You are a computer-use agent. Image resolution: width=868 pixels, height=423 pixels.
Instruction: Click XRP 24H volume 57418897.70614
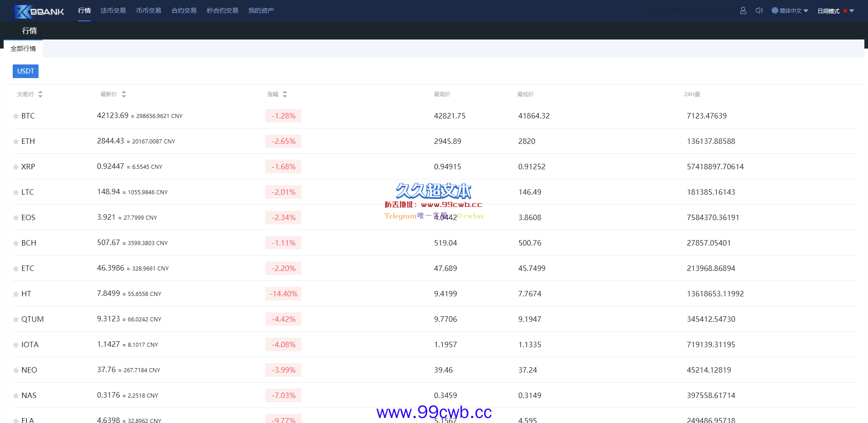715,167
